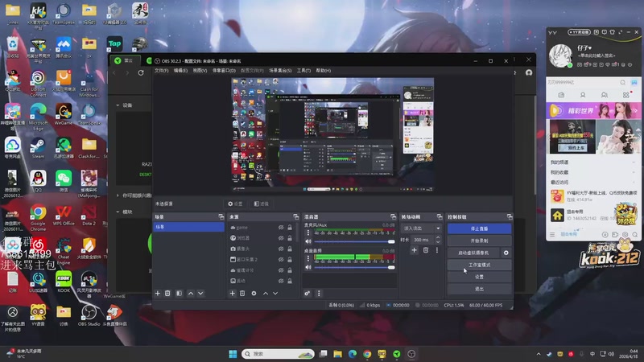
Task: Open the 编辑(E) menu in OBS
Action: 180,71
